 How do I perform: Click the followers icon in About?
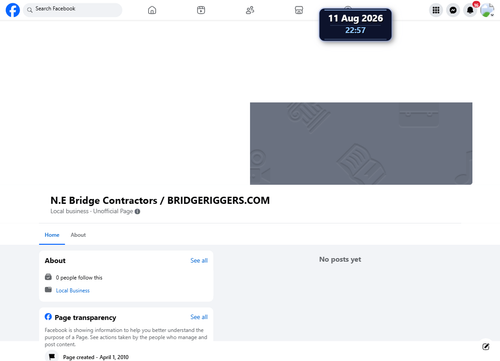(48, 277)
